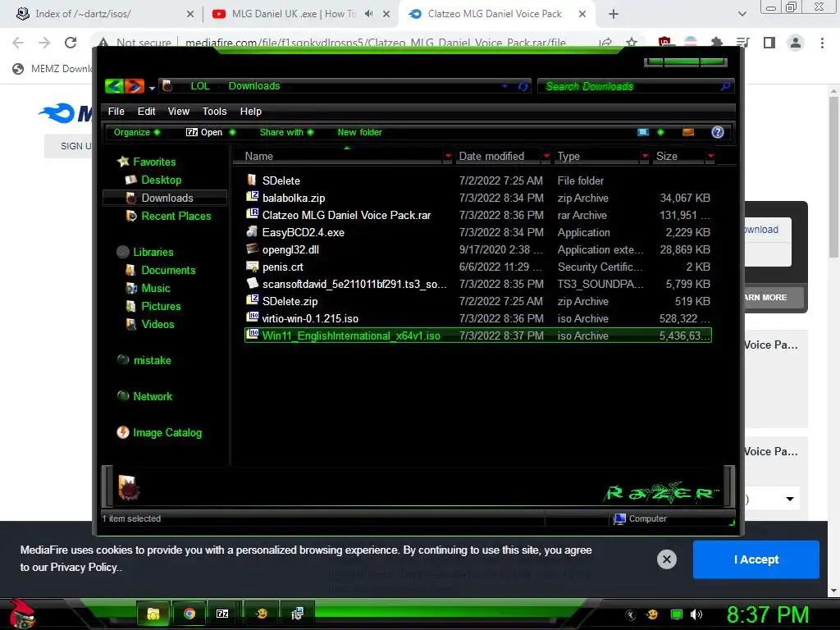This screenshot has height=630, width=840.
Task: Open Chrome extensions puzzle icon
Action: click(x=716, y=43)
